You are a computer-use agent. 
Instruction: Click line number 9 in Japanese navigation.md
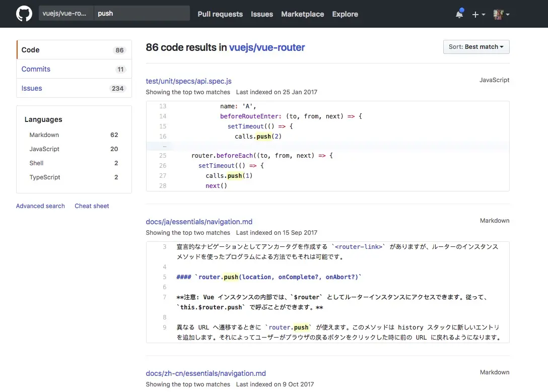tap(165, 328)
